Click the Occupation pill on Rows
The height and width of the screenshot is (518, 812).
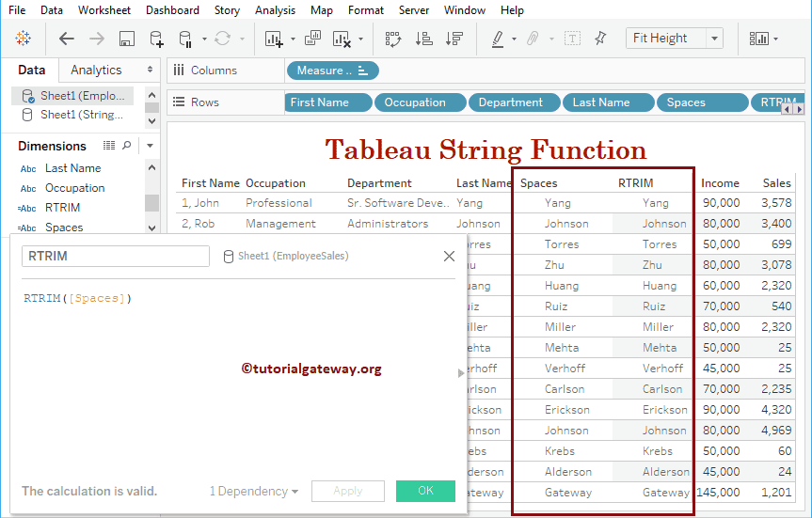421,102
